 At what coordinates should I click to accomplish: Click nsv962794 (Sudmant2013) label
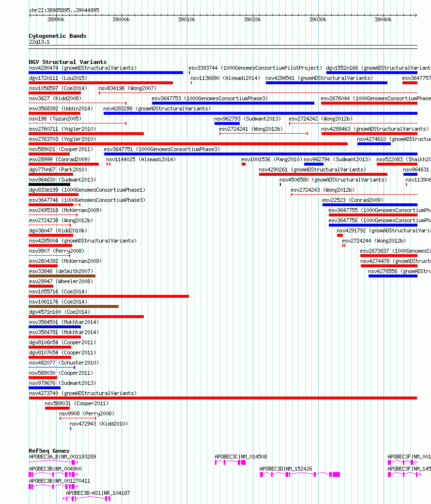coord(337,159)
